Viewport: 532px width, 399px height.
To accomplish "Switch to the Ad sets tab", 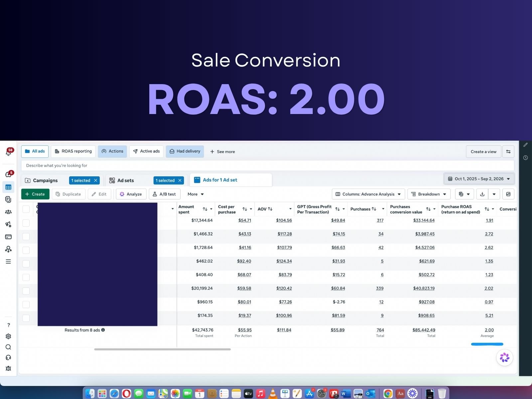I will (x=126, y=181).
